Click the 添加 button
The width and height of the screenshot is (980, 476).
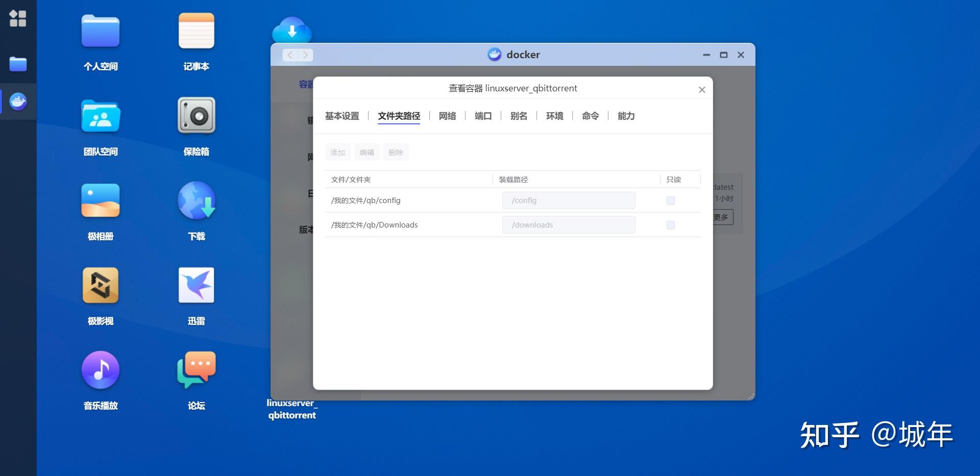[x=337, y=152]
